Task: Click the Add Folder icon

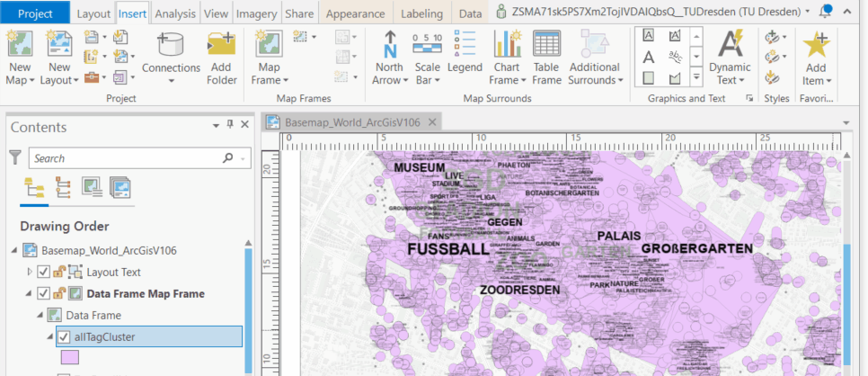Action: (221, 44)
